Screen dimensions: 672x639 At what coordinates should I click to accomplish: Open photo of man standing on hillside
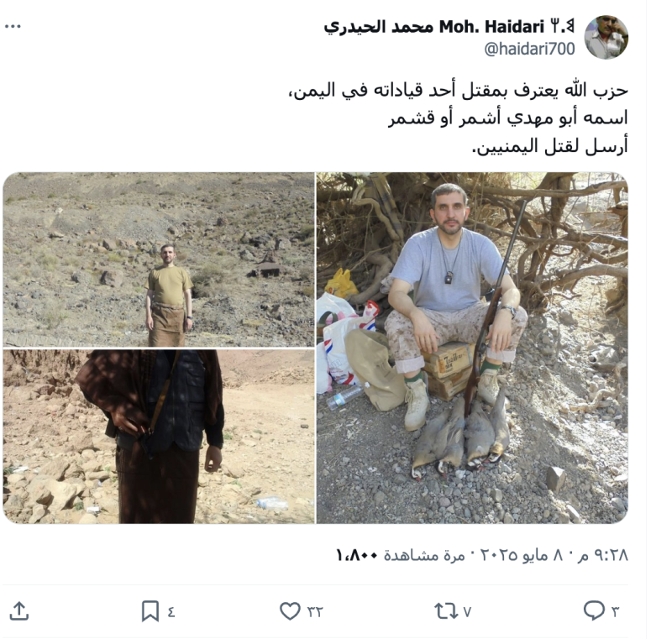pos(159,259)
